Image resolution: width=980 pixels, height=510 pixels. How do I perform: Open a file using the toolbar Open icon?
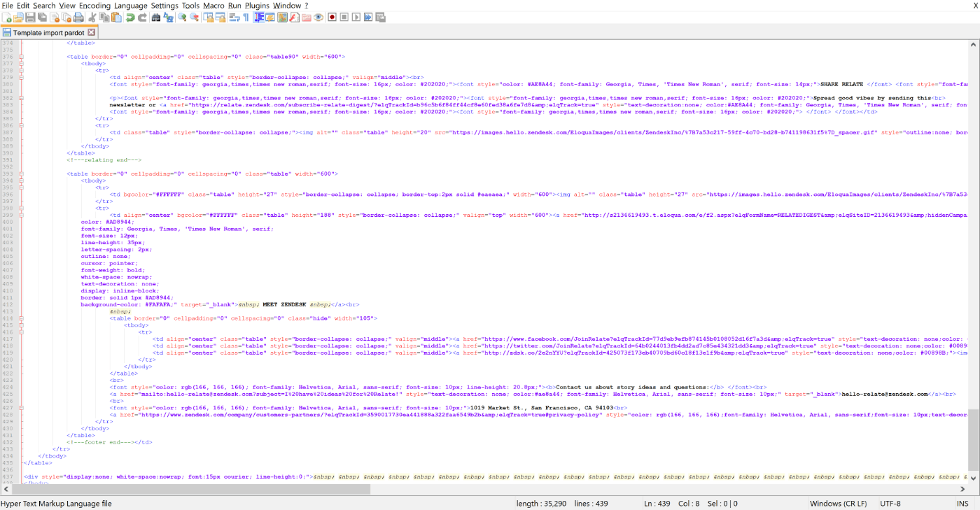tap(18, 17)
